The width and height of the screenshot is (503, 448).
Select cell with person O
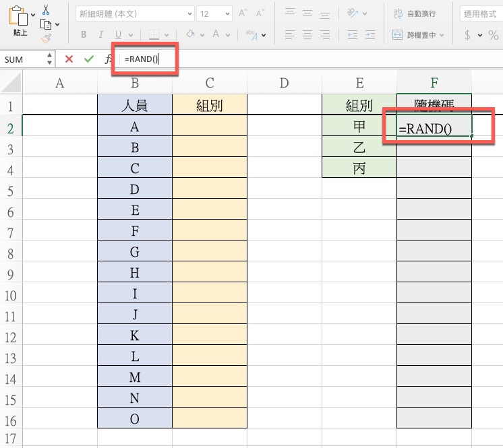(135, 418)
